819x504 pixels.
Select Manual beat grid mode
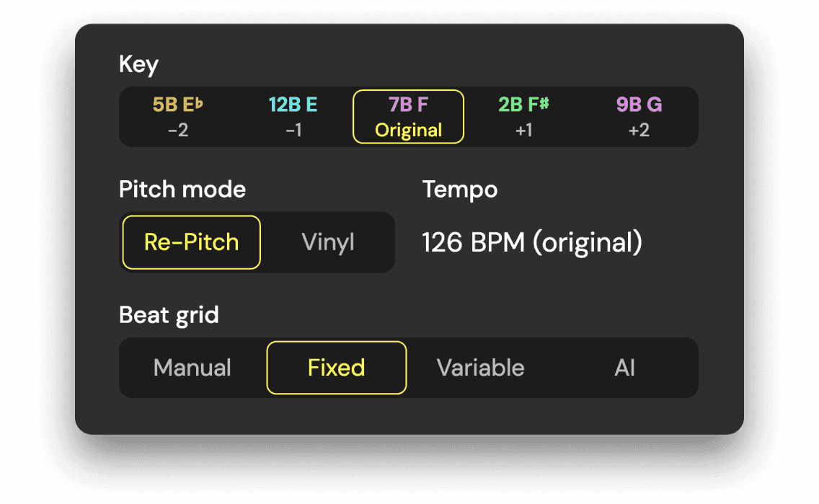(x=192, y=368)
